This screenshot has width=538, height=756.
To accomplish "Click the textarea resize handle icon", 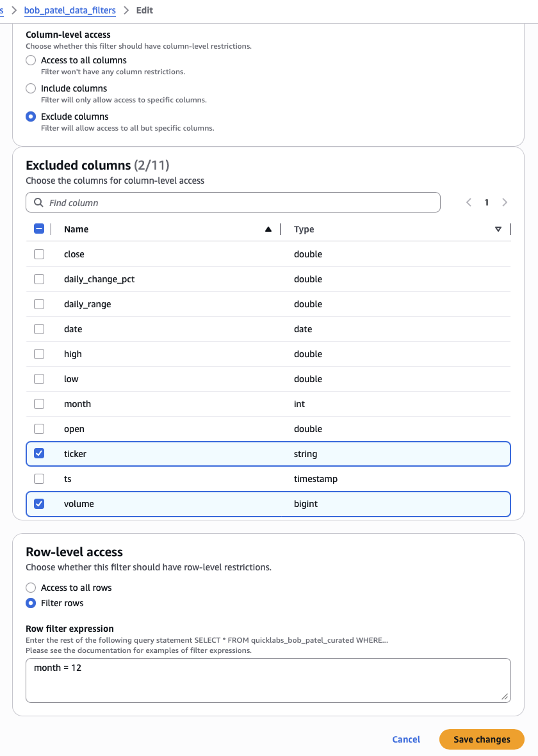I will click(504, 696).
